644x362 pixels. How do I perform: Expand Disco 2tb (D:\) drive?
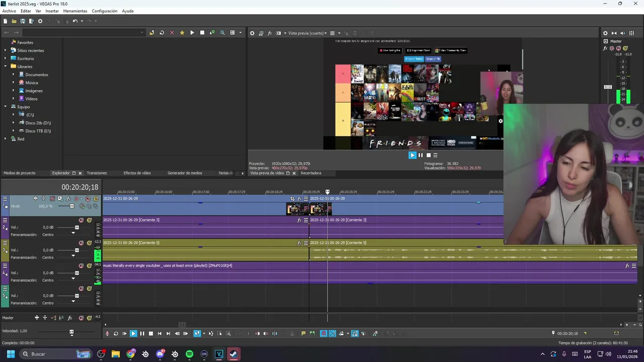(x=14, y=123)
